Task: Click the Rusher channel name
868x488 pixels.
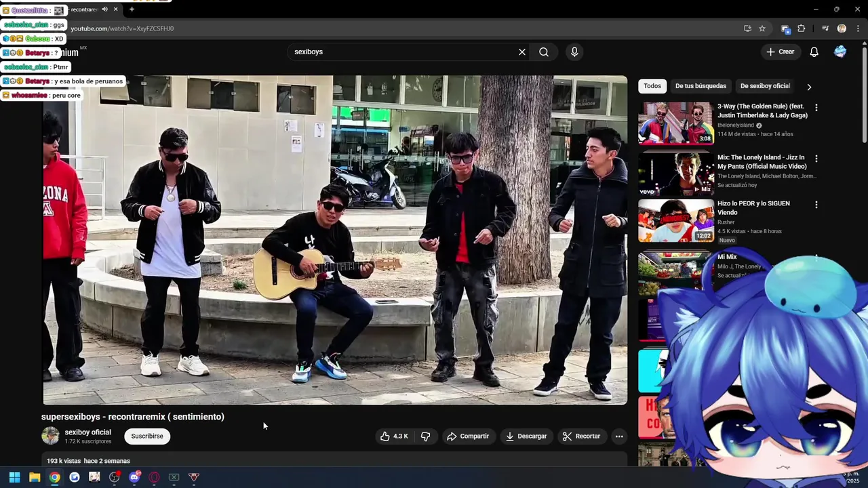Action: click(726, 222)
